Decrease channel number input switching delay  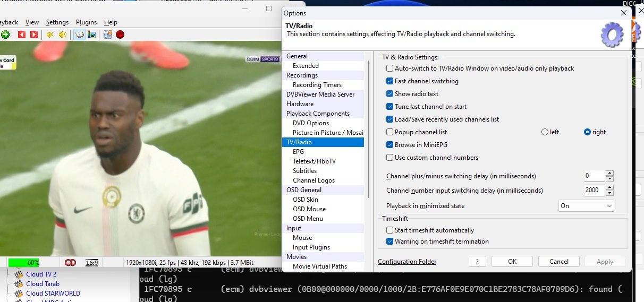[609, 193]
